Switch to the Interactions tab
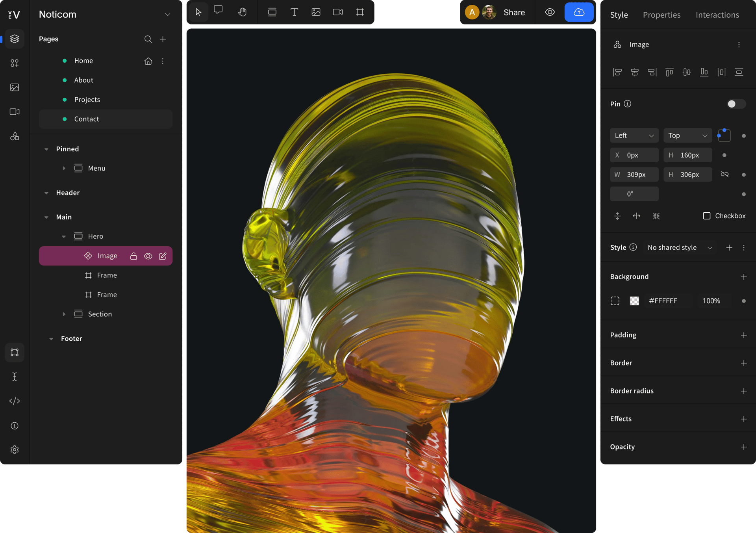This screenshot has height=533, width=756. pos(717,15)
